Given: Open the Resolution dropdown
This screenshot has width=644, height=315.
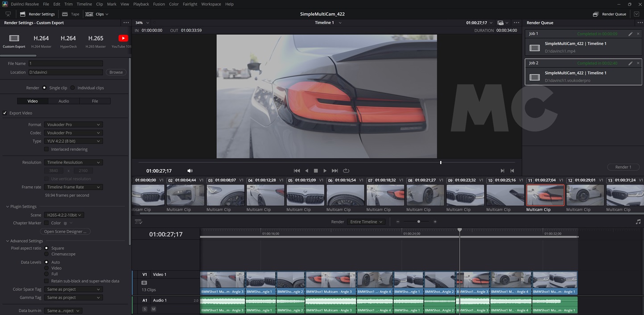Looking at the screenshot, I should tap(73, 162).
